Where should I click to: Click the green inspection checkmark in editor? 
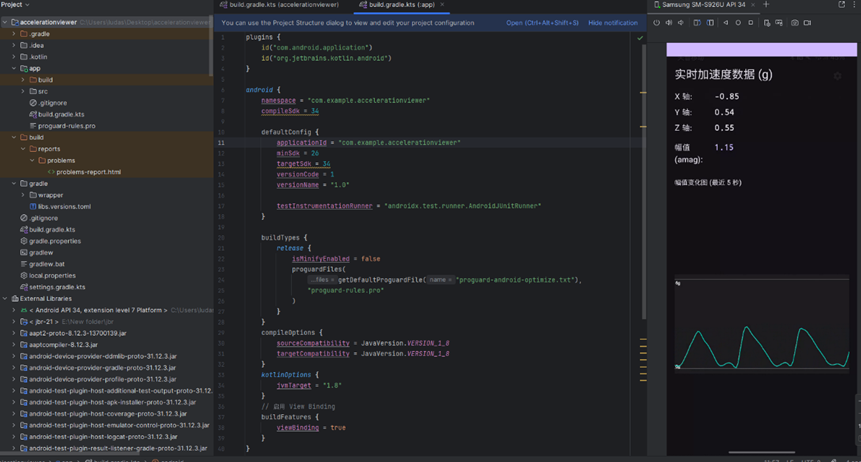click(x=640, y=38)
